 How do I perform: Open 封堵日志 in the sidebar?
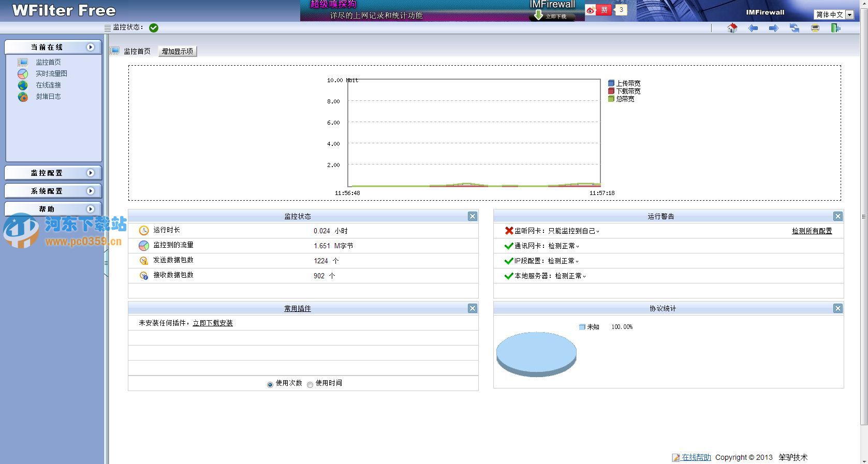48,96
